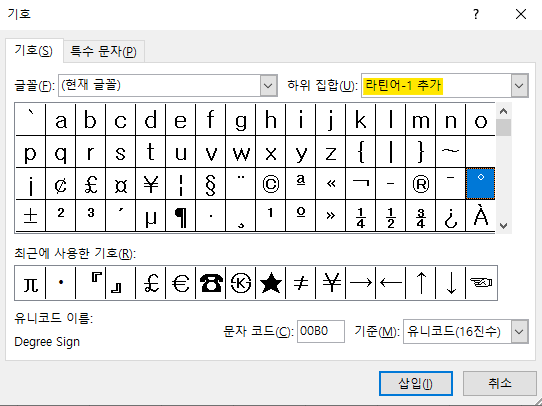Open the 글꼴 font dropdown
This screenshot has height=406, width=542.
[x=269, y=85]
